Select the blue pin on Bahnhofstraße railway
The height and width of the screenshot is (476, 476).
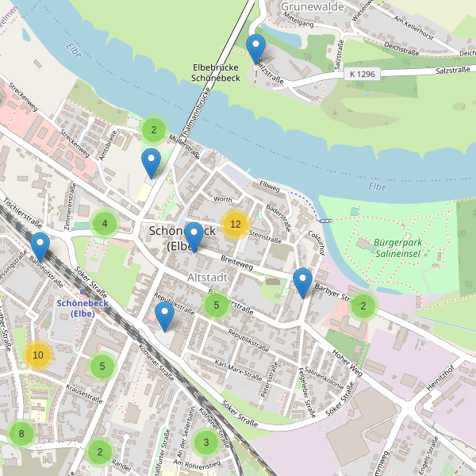(x=40, y=248)
